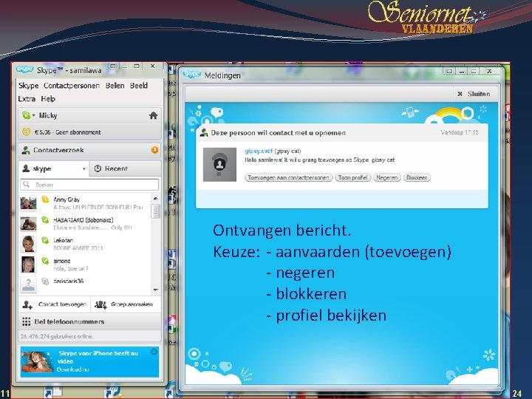Click the magnifier icon in search box
Viewport: 532px width, 399px height.
pyautogui.click(x=27, y=185)
